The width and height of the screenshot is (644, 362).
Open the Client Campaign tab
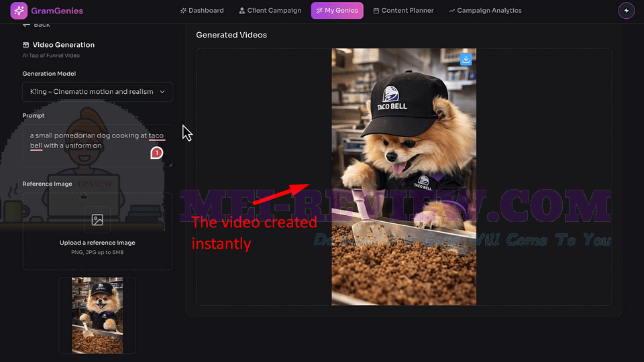point(270,11)
